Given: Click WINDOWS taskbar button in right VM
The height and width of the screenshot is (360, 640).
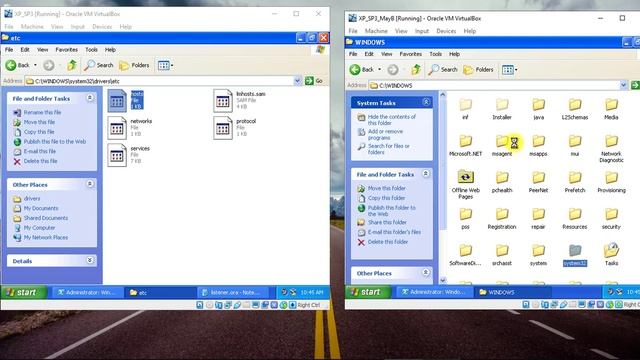Looking at the screenshot, I should pyautogui.click(x=514, y=292).
